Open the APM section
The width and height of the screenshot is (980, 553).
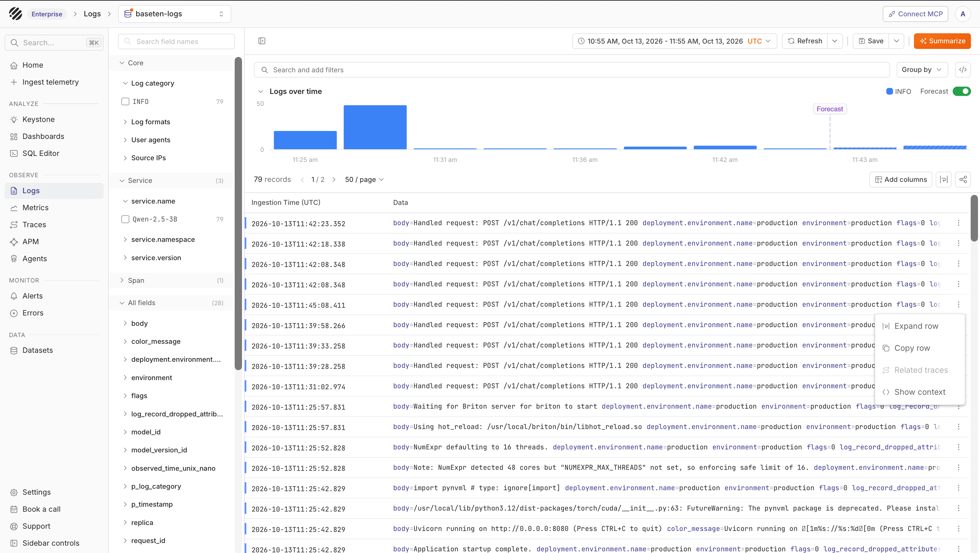click(x=30, y=242)
